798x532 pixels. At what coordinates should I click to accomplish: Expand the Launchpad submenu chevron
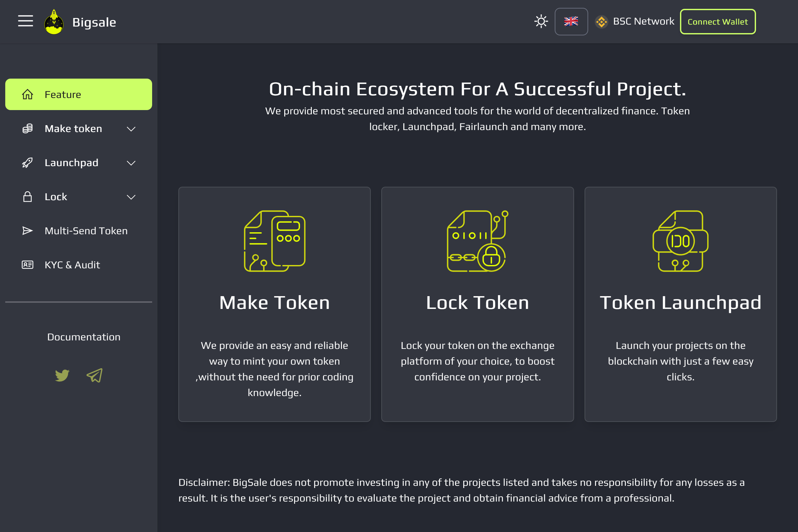(131, 163)
